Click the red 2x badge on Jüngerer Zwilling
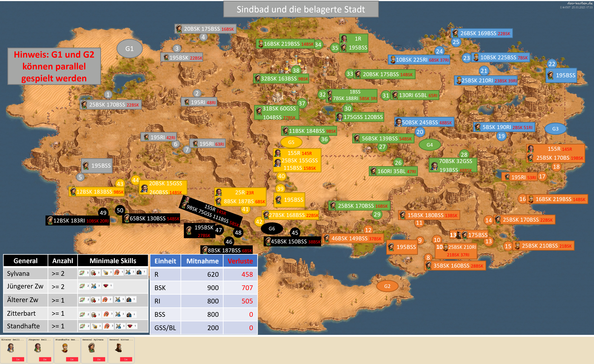 pos(45,359)
